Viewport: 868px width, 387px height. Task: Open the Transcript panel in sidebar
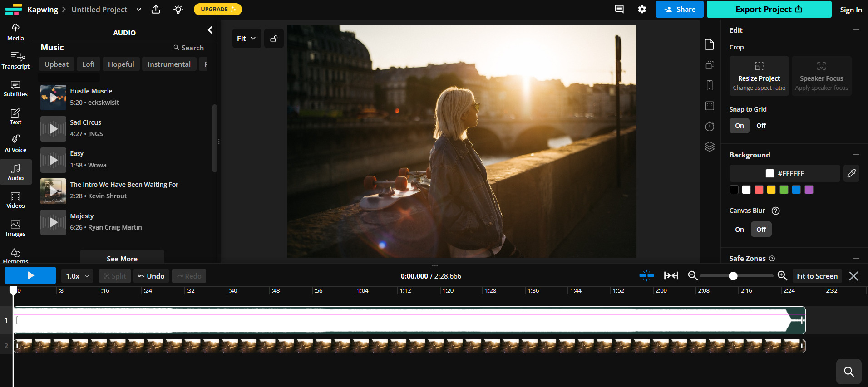(15, 61)
